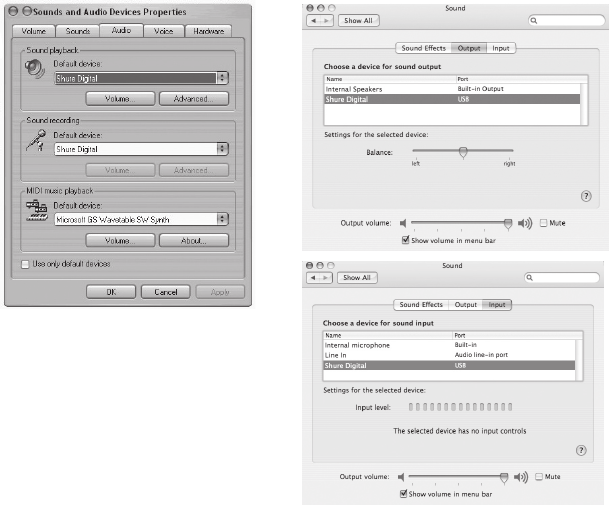Select Shure Digital in output device list
Screen dimensions: 609x505
pos(452,99)
